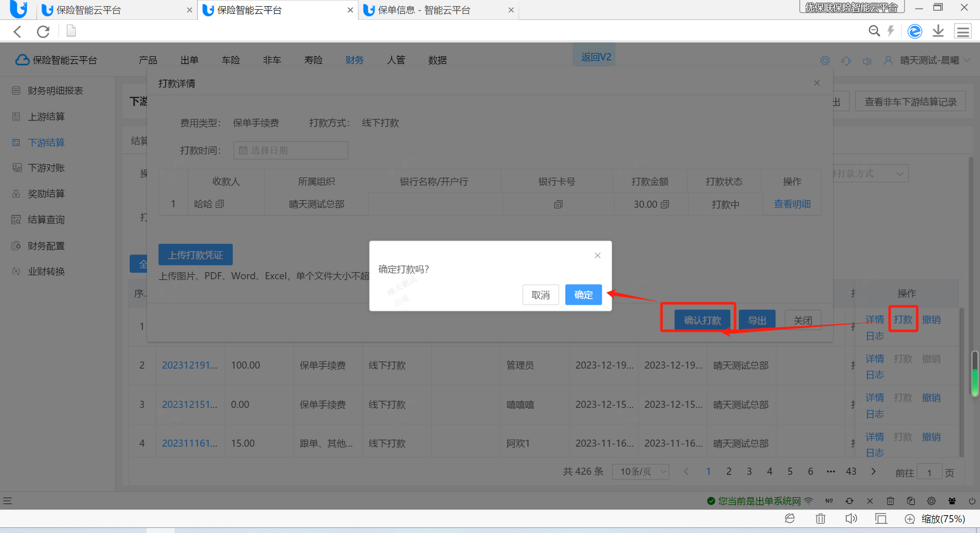The width and height of the screenshot is (980, 533).
Task: Click the status bar settings gear icon
Action: 931,501
